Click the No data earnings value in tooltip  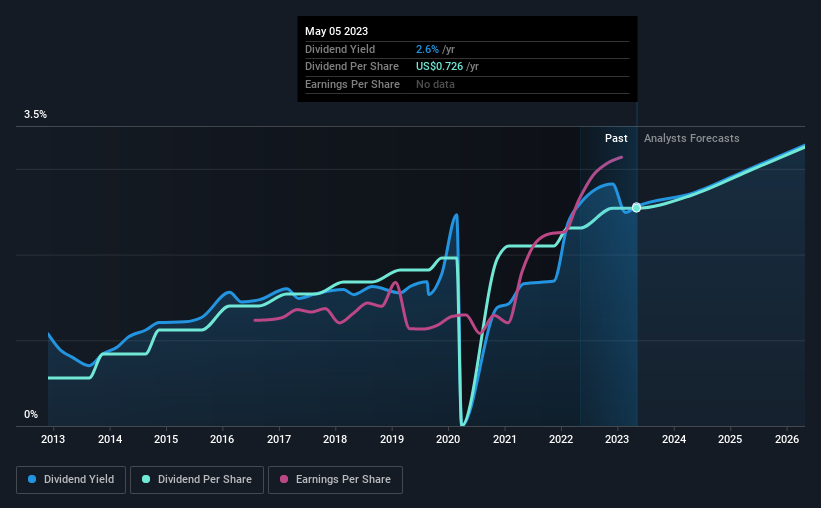coord(435,84)
